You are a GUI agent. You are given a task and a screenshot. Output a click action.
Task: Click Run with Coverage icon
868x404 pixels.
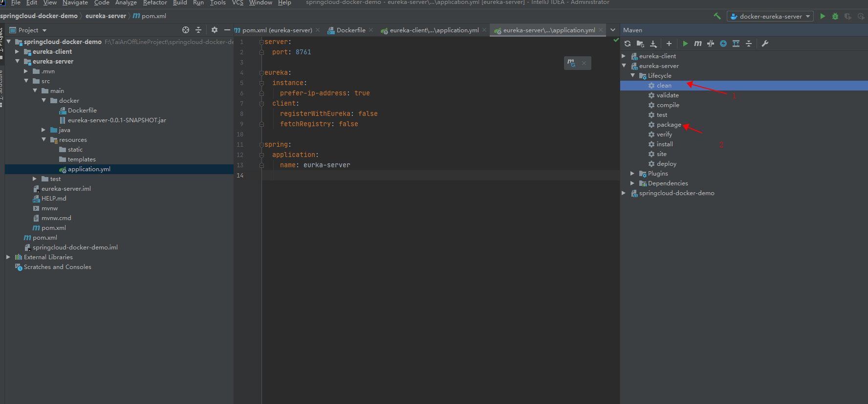click(848, 16)
